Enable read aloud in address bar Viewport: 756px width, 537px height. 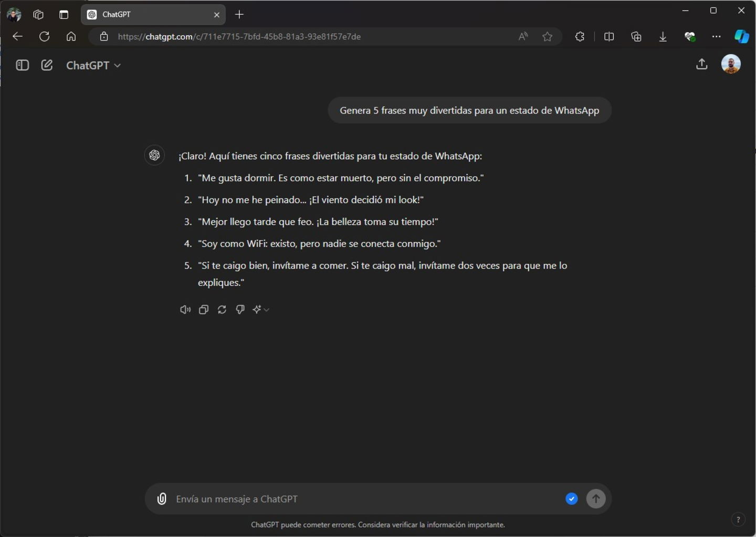pos(523,36)
